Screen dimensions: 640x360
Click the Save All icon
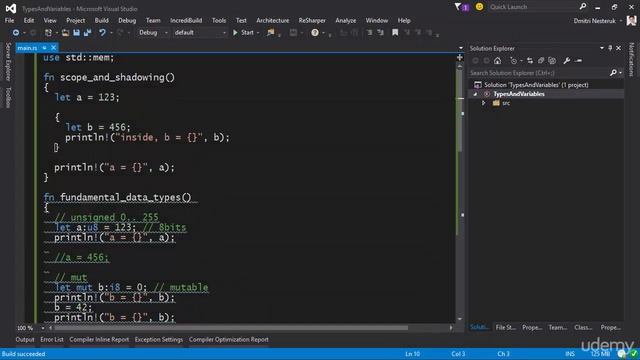coord(87,33)
